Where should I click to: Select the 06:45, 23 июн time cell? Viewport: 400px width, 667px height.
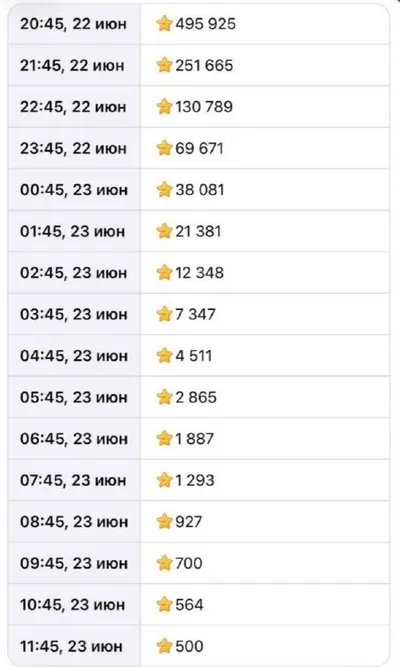pos(74,438)
